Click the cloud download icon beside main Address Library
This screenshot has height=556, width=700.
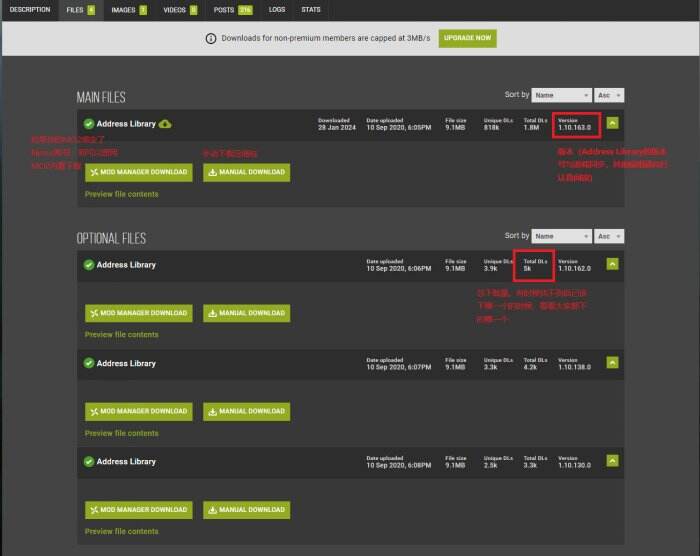pyautogui.click(x=165, y=124)
